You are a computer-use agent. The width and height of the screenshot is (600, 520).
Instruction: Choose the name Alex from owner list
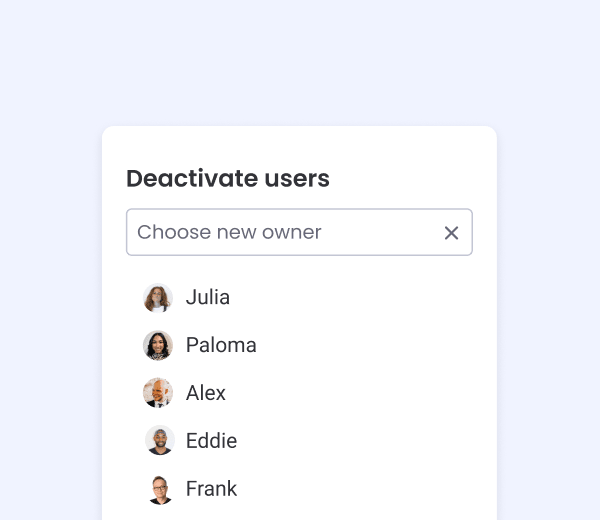tap(206, 393)
